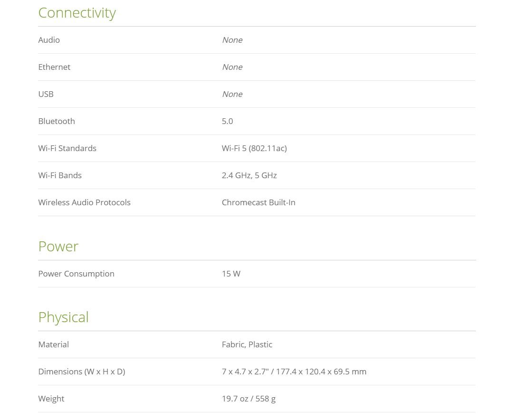This screenshot has width=513, height=420.
Task: Click the Wi-Fi Bands label
Action: point(60,175)
